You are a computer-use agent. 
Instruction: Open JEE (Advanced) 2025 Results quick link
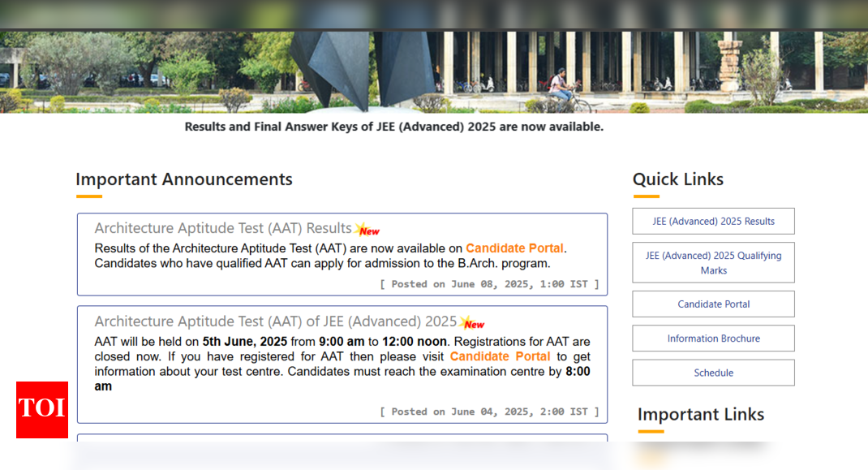(x=713, y=221)
